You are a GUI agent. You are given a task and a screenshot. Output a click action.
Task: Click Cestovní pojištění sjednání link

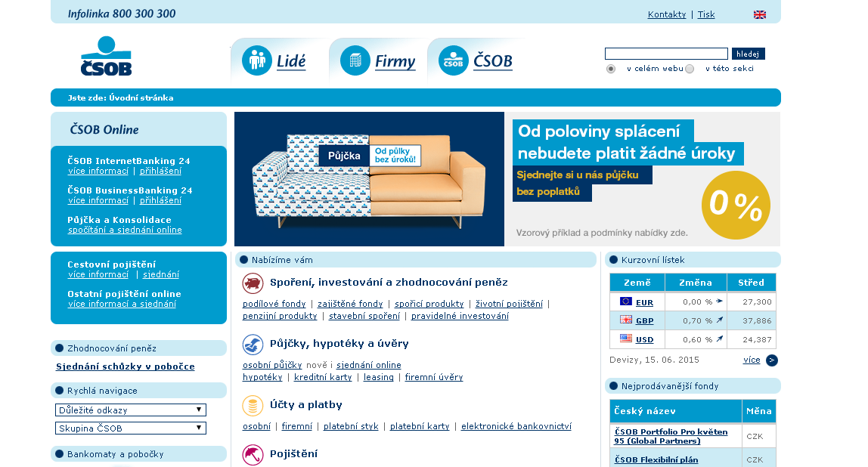[x=161, y=274]
